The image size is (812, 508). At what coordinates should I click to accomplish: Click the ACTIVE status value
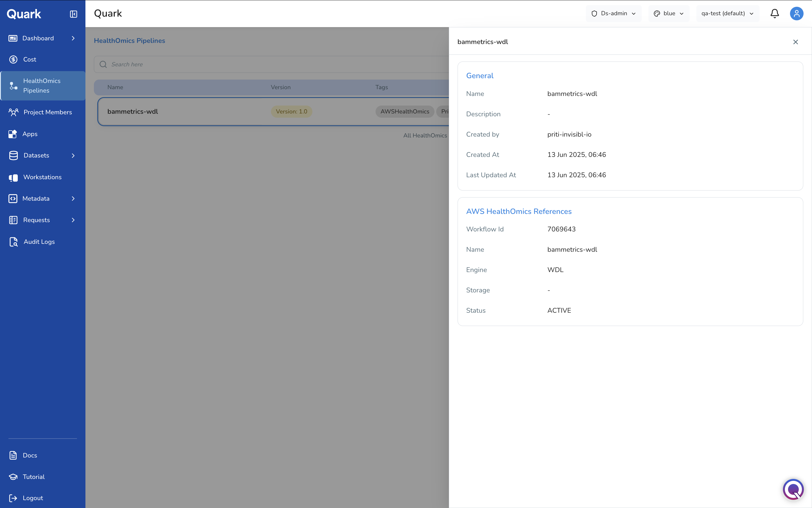559,310
